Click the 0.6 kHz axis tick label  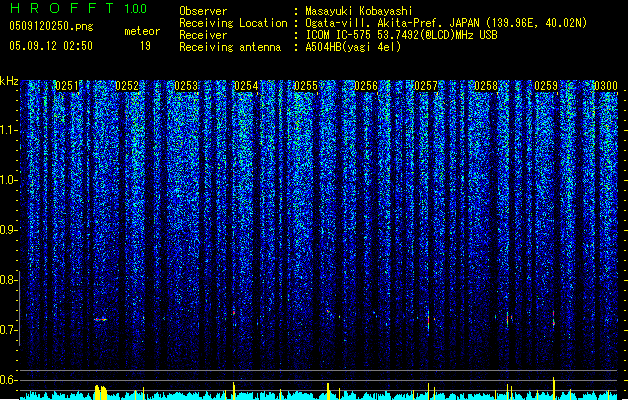click(9, 380)
